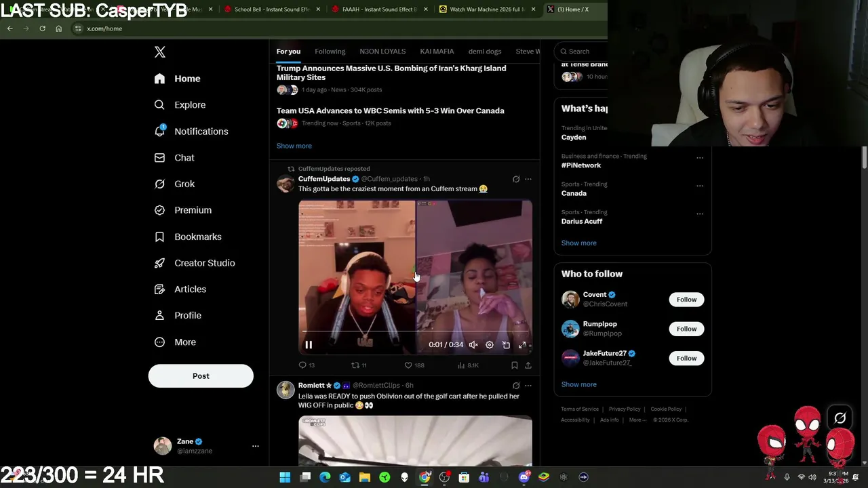Open the Cayden trending topic

pyautogui.click(x=574, y=137)
